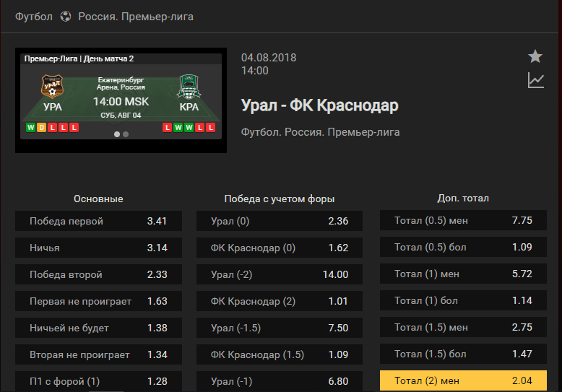Open match statistics chart icon
The width and height of the screenshot is (562, 392).
click(x=536, y=80)
